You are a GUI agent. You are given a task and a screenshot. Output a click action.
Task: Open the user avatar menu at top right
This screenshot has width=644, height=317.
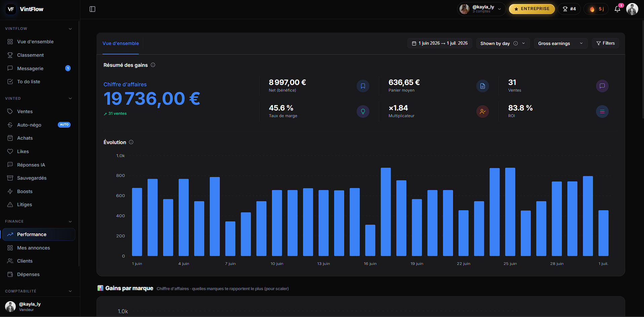632,9
